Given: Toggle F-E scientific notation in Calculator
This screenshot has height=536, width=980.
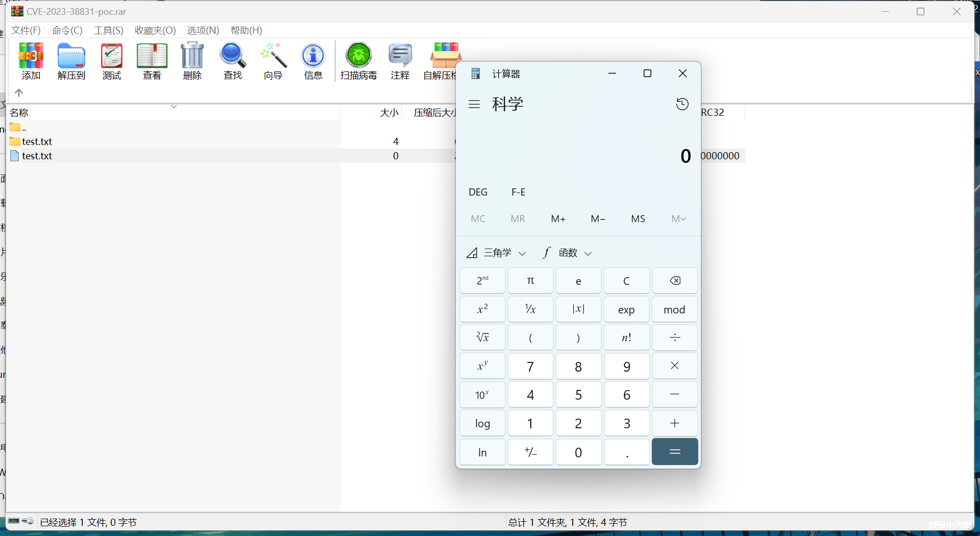Looking at the screenshot, I should [x=518, y=191].
